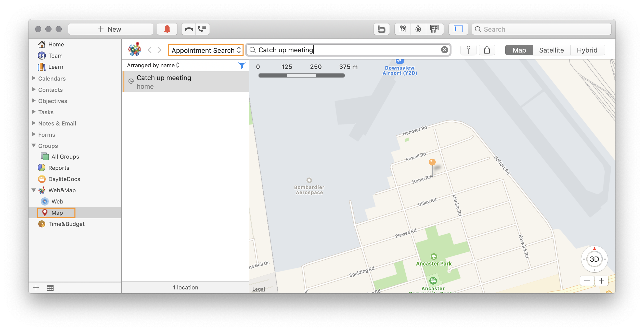Open Reports in the sidebar
The height and width of the screenshot is (331, 644).
[x=54, y=168]
